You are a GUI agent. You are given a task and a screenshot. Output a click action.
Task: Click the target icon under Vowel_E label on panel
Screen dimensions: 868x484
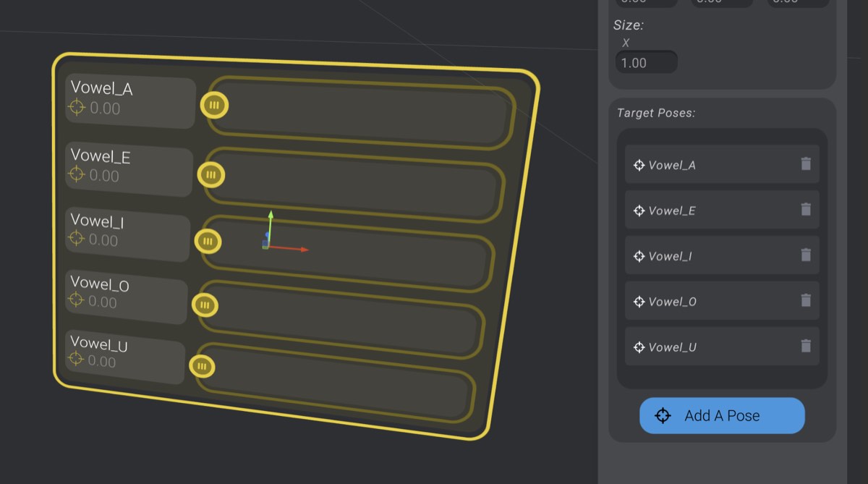click(x=76, y=174)
